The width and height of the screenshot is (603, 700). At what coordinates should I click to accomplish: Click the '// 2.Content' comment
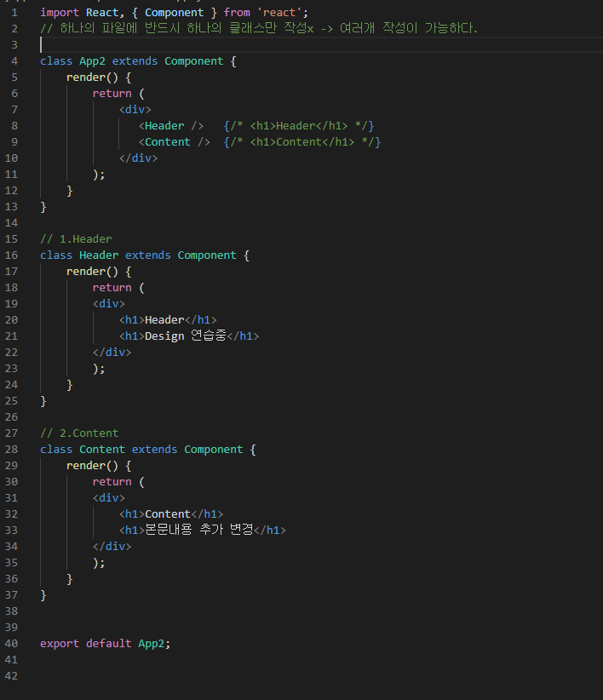[79, 433]
